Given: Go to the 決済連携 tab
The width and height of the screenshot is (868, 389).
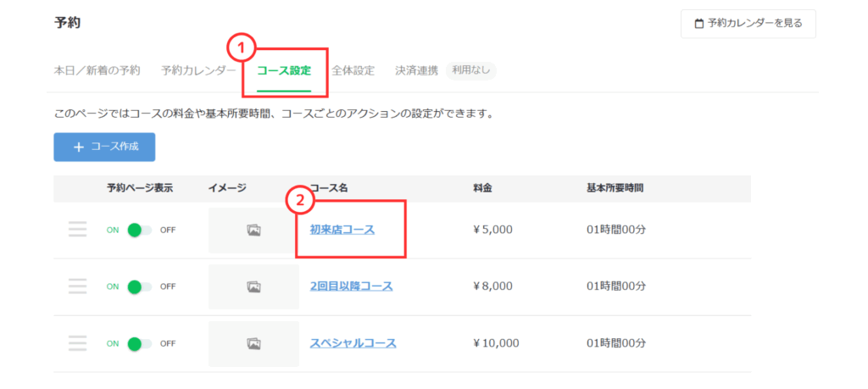Looking at the screenshot, I should tap(416, 70).
